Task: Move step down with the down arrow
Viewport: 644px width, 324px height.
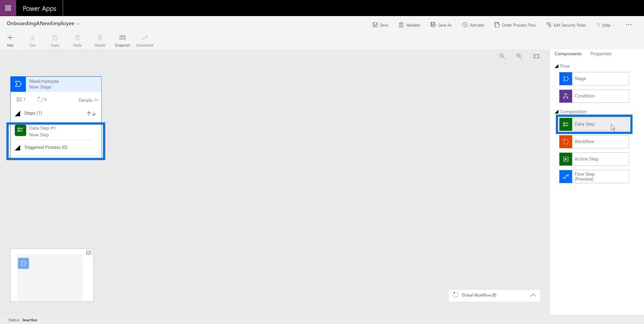Action: 94,114
